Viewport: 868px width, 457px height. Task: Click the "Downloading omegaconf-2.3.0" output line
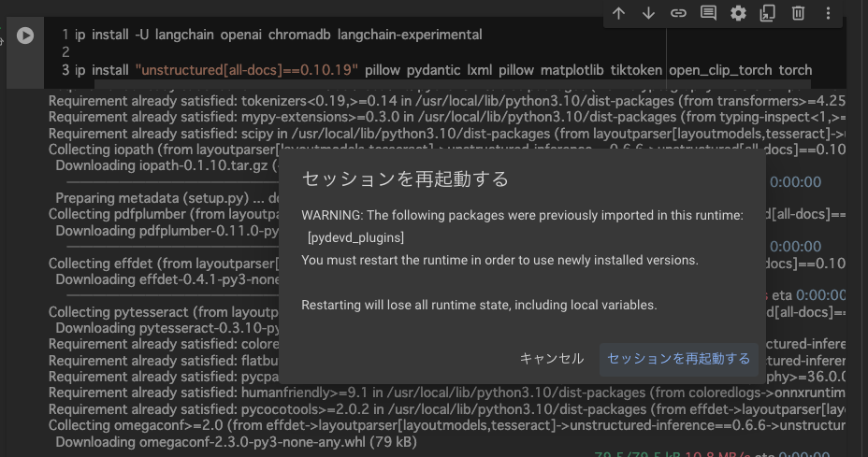tap(234, 442)
